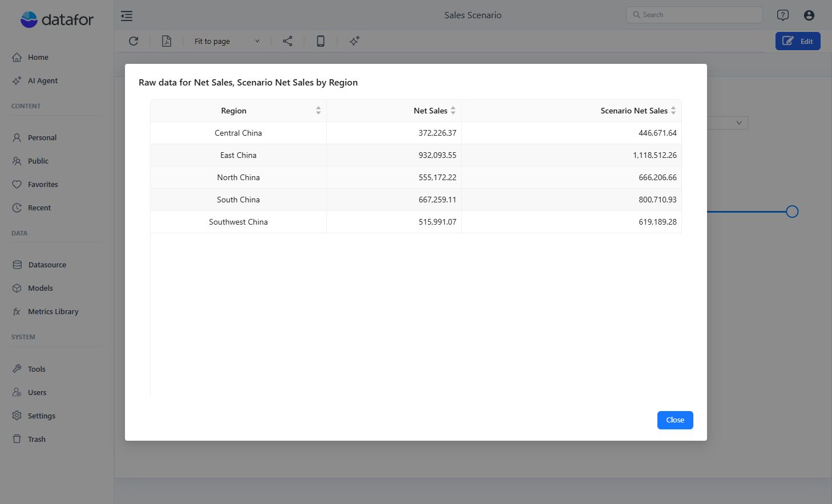
Task: Click the Edit button
Action: click(x=798, y=41)
